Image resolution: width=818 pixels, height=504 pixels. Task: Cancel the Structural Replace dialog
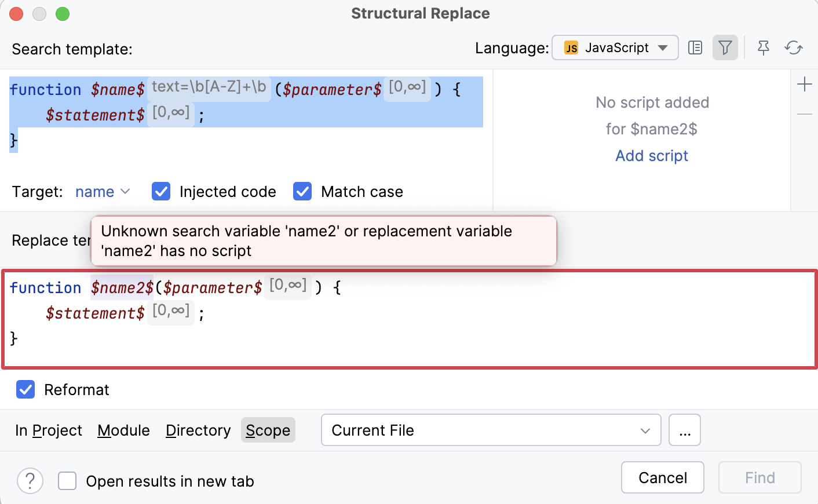coord(662,477)
